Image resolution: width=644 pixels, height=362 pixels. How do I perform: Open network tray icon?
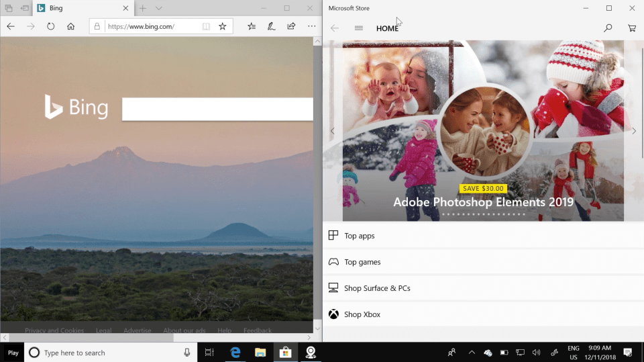[x=520, y=353]
